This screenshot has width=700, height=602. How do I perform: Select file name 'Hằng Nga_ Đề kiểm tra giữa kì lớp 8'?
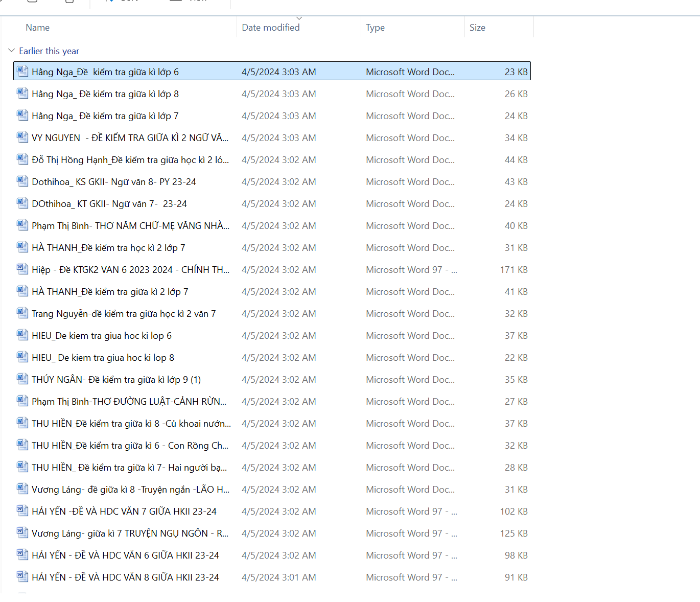point(105,94)
